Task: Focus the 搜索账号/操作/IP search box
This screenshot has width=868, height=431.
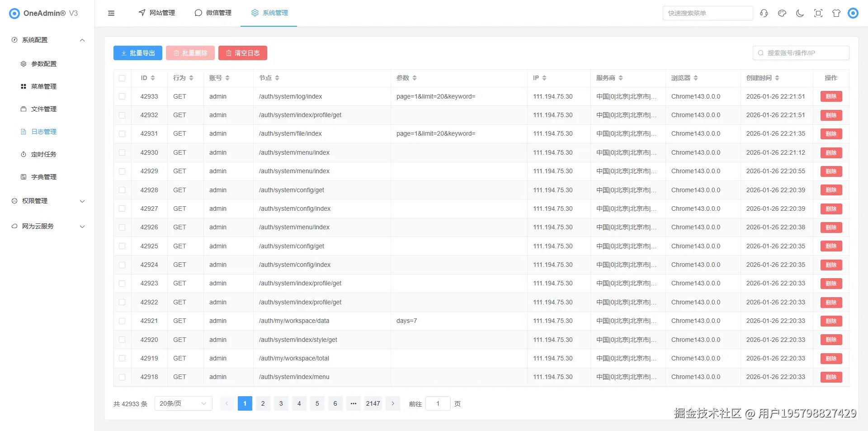Action: pyautogui.click(x=801, y=53)
